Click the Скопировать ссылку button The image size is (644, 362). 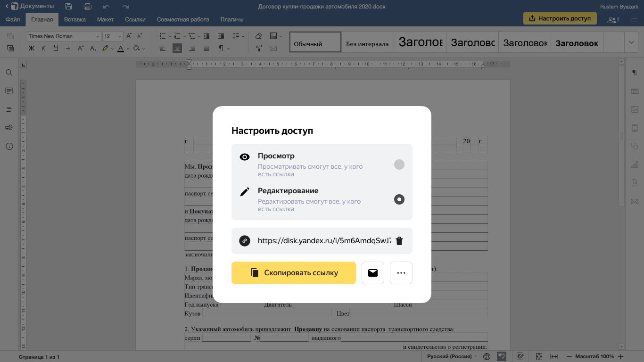point(293,273)
